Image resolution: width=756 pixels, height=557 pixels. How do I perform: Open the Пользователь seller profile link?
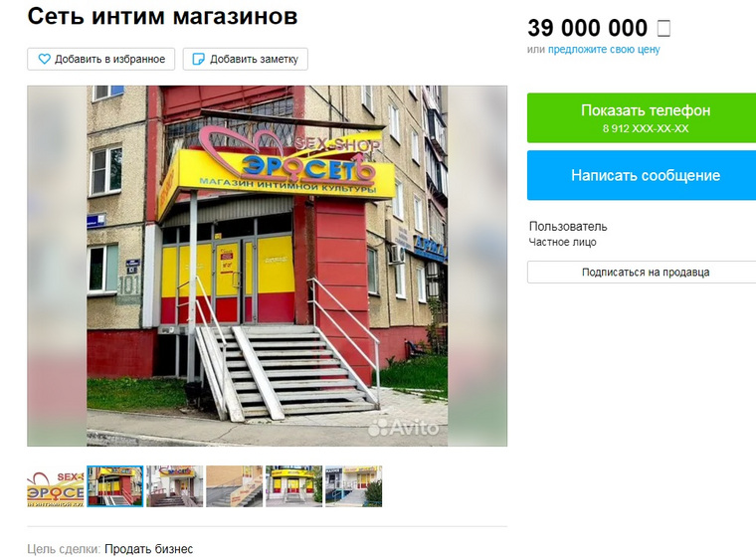pos(568,226)
